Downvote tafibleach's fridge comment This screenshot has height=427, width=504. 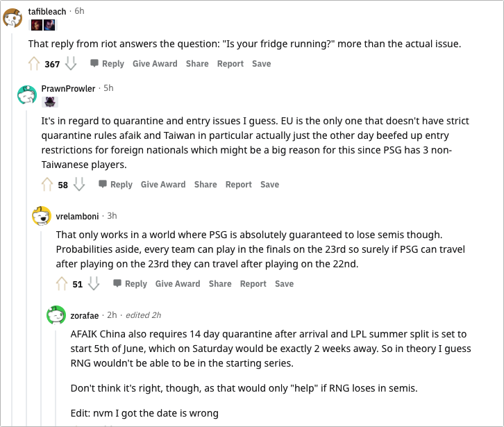click(x=71, y=64)
